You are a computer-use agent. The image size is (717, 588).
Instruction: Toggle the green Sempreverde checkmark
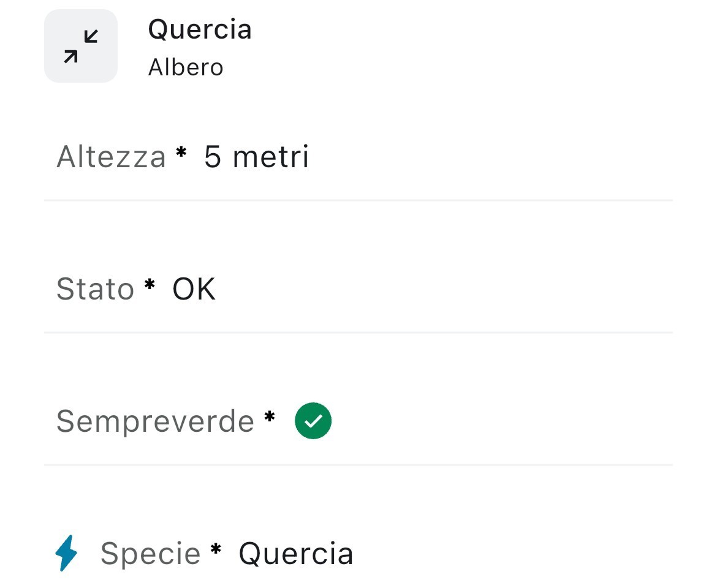pyautogui.click(x=313, y=421)
